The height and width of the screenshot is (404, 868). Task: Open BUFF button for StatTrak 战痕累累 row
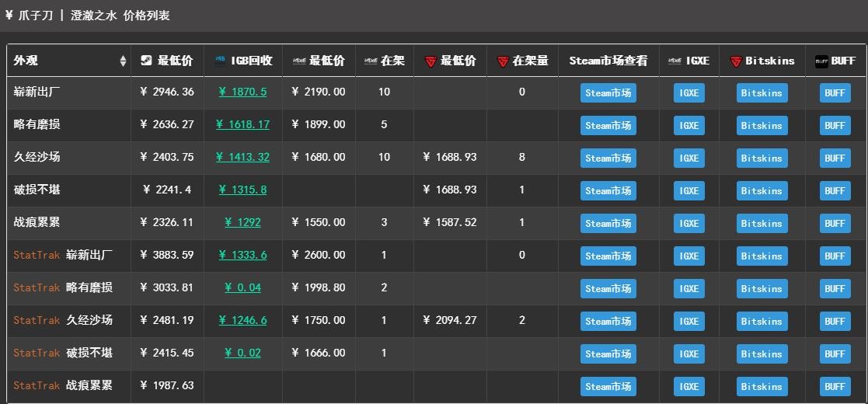click(835, 387)
